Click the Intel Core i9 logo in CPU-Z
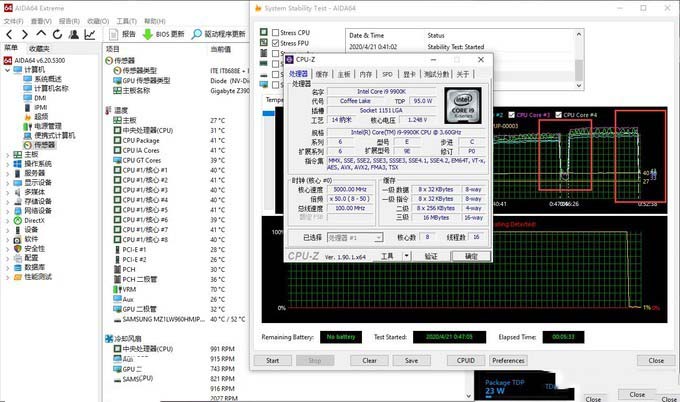680x402 pixels. [463, 106]
